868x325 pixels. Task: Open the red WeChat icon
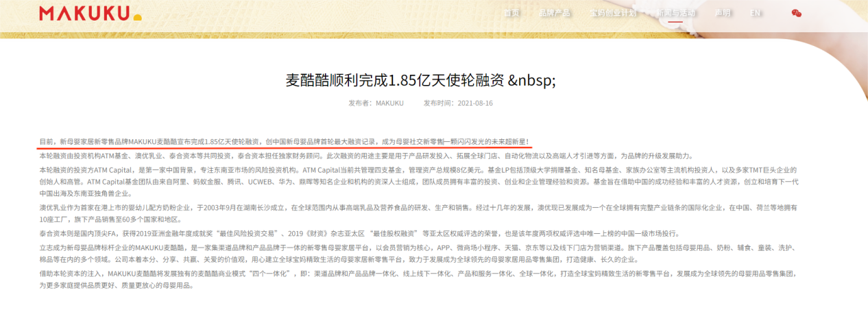796,13
